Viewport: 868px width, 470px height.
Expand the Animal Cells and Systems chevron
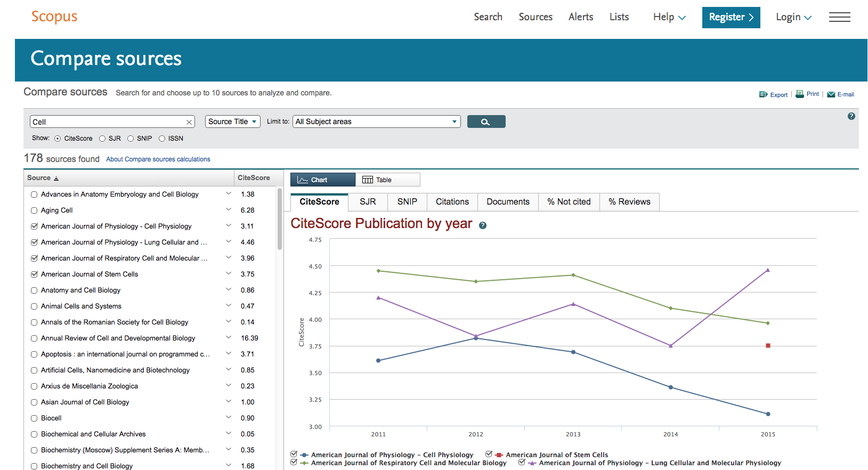point(229,305)
